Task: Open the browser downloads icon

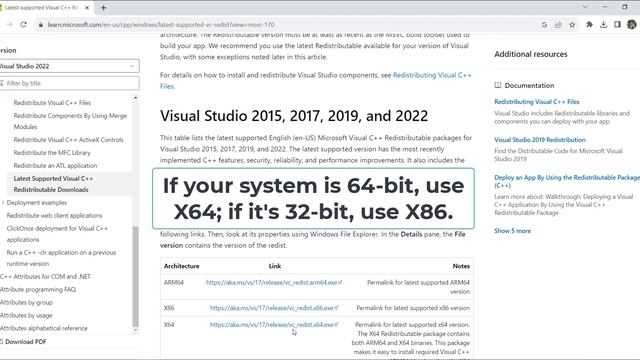Action: pos(603,24)
